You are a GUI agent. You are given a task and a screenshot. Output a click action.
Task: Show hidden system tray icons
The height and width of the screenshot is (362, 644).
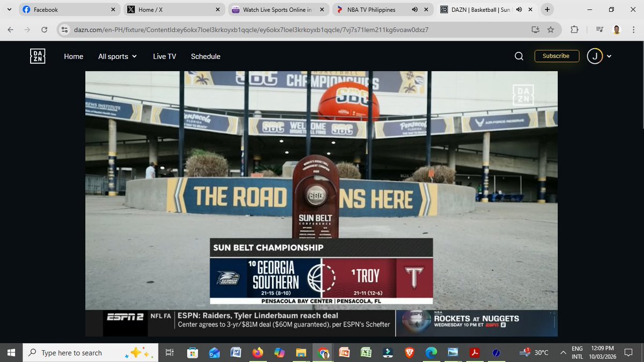563,352
